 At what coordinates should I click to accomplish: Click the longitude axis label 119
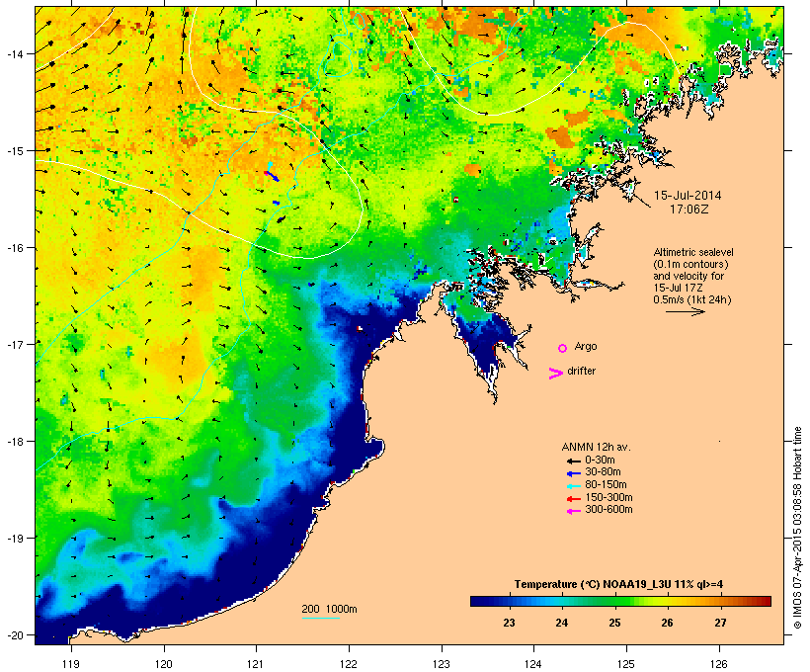[71, 664]
